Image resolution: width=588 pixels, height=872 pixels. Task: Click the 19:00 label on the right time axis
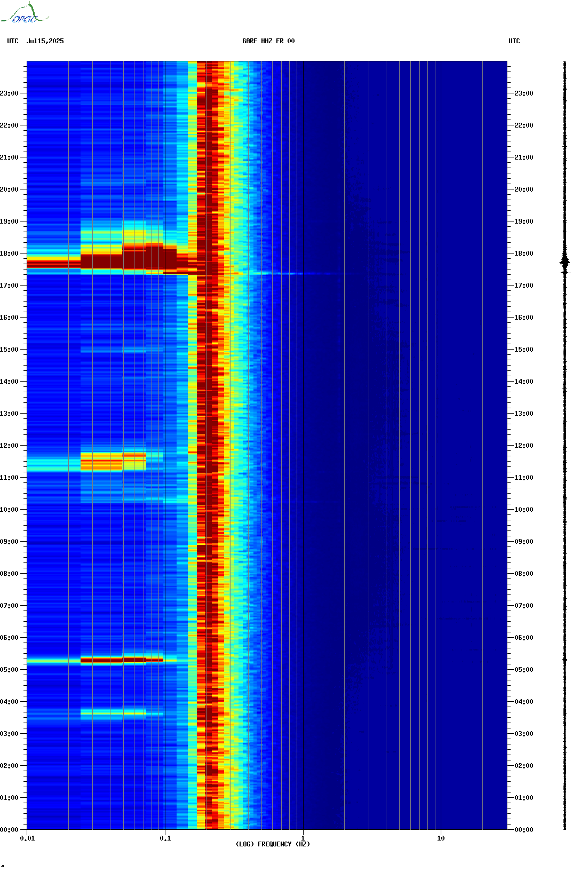tap(524, 221)
